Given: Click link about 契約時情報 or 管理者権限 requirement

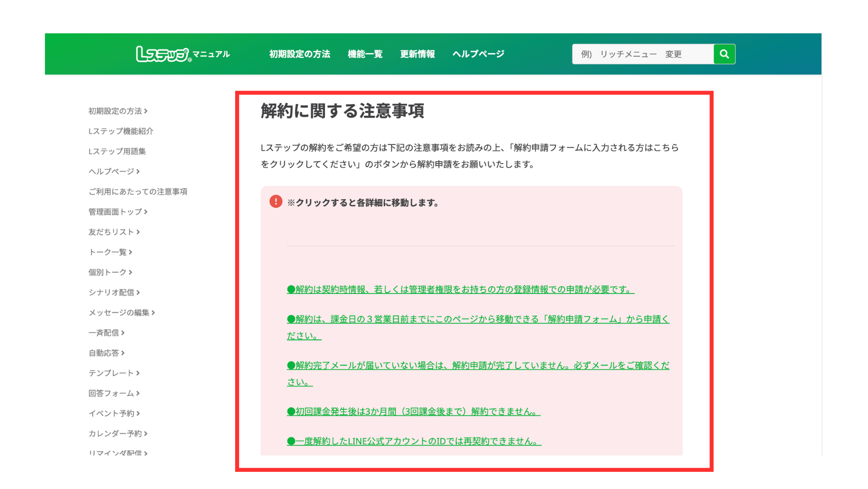Looking at the screenshot, I should [460, 289].
